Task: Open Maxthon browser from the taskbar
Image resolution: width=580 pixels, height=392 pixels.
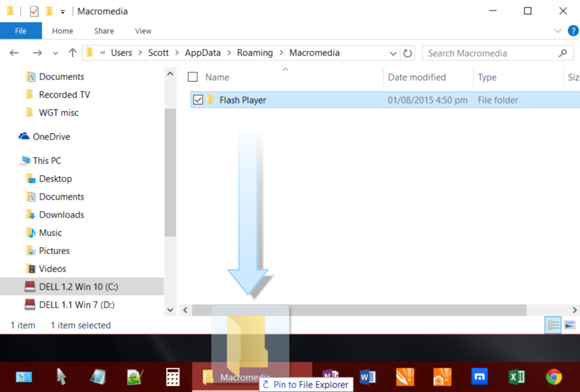Action: pyautogui.click(x=479, y=377)
